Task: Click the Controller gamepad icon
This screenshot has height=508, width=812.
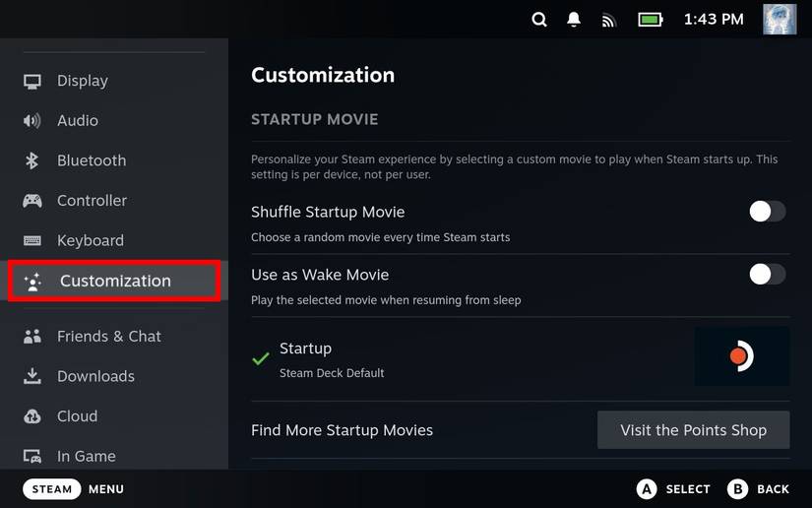Action: (x=32, y=201)
